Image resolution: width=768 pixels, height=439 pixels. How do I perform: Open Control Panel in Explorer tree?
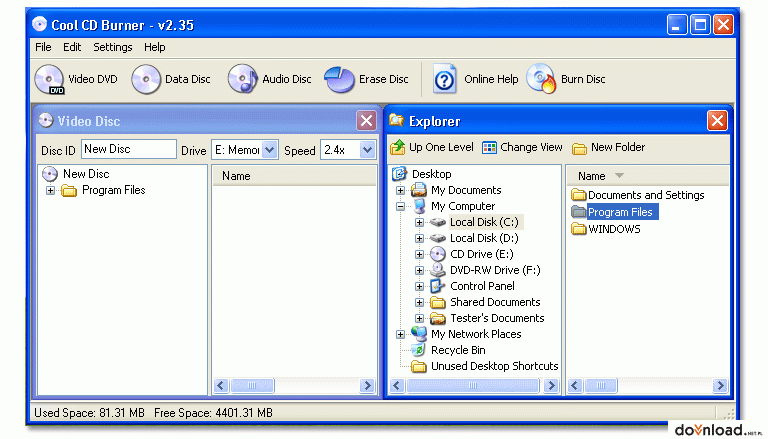click(x=472, y=286)
